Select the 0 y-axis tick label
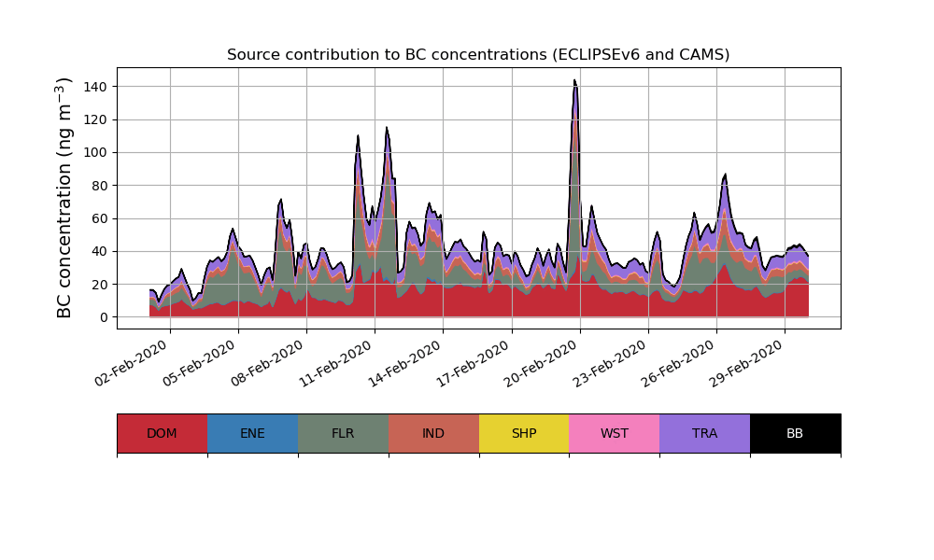This screenshot has width=934, height=560. point(105,317)
